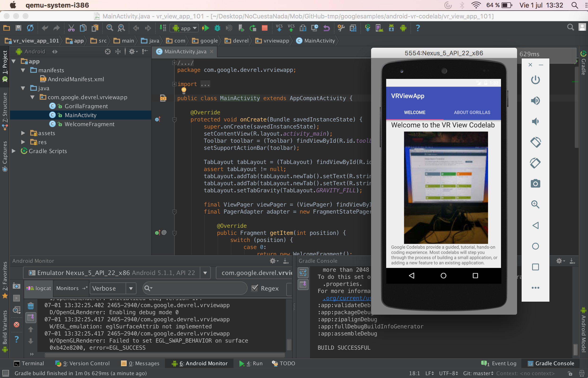This screenshot has width=588, height=378.
Task: Open emulator extended controls three dots
Action: [536, 288]
